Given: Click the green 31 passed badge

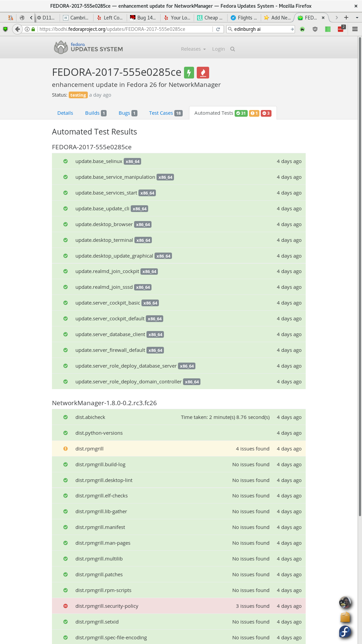Looking at the screenshot, I should point(241,113).
